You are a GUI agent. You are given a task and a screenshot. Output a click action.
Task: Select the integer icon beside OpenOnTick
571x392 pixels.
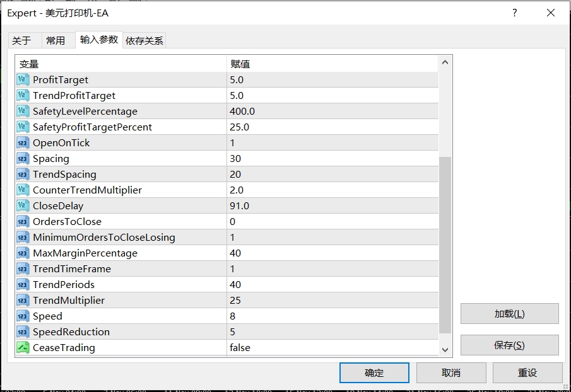click(x=23, y=142)
